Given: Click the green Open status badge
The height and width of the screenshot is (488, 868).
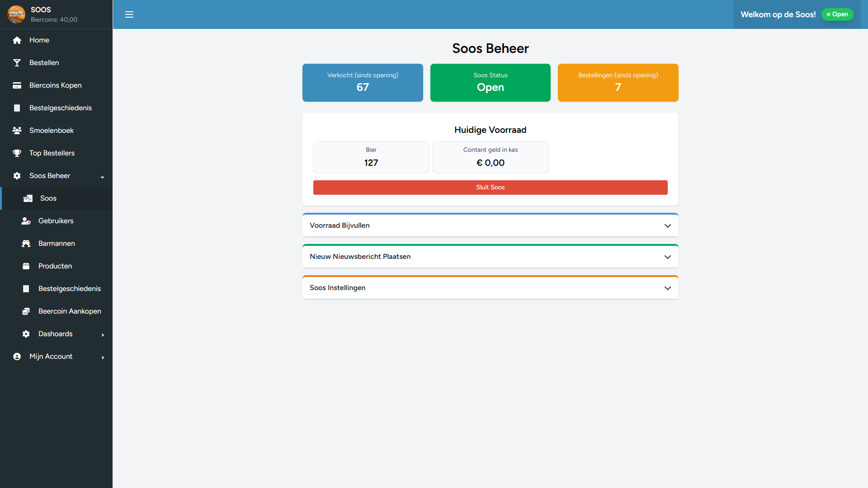Looking at the screenshot, I should tap(837, 14).
